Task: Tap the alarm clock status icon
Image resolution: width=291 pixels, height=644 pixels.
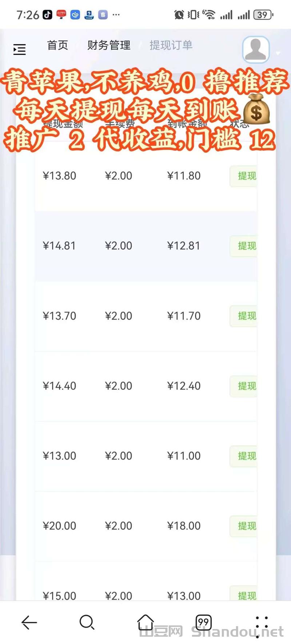Action: 179,15
